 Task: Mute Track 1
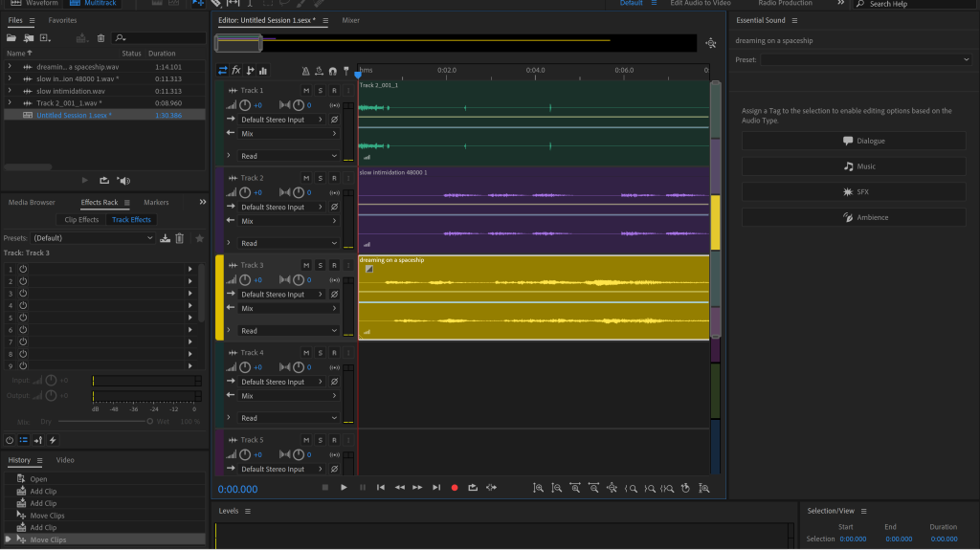[x=306, y=91]
